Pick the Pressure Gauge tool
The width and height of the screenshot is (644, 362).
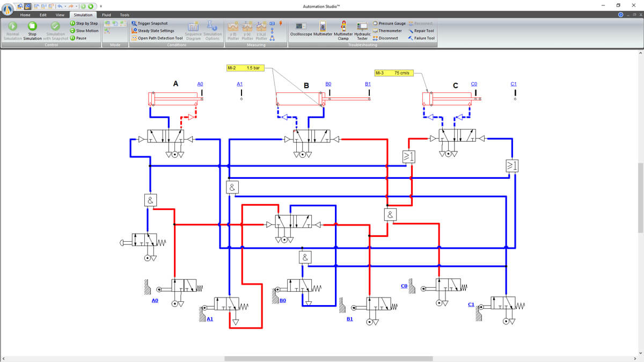point(390,24)
